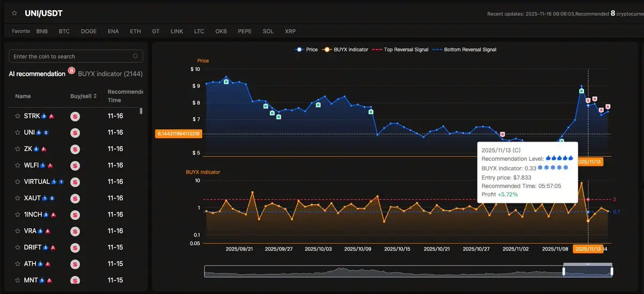This screenshot has height=294, width=644.
Task: Click the Name column header
Action: (x=23, y=96)
